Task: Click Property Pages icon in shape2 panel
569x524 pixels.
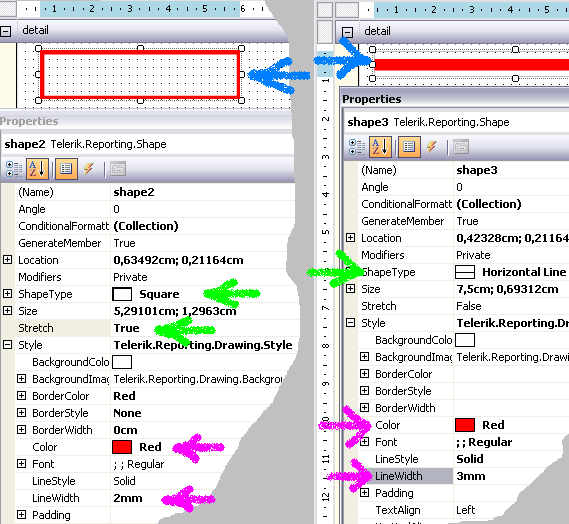Action: [x=118, y=169]
